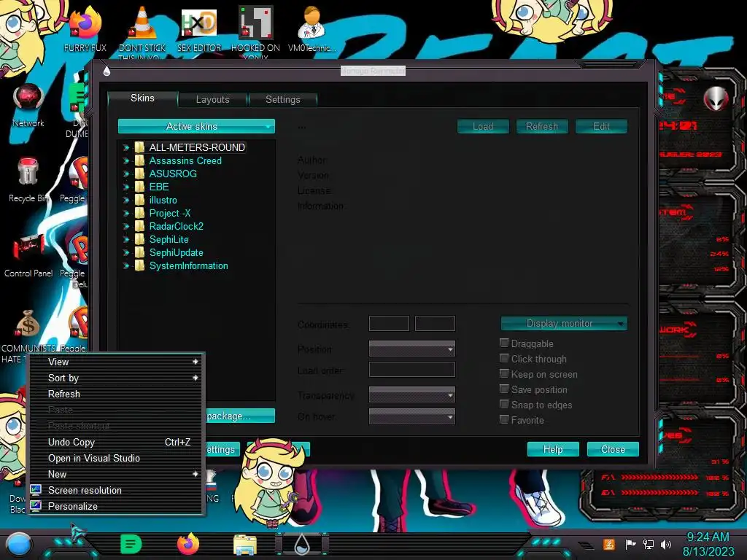Expand the Assassins Creed tree node

pyautogui.click(x=125, y=161)
